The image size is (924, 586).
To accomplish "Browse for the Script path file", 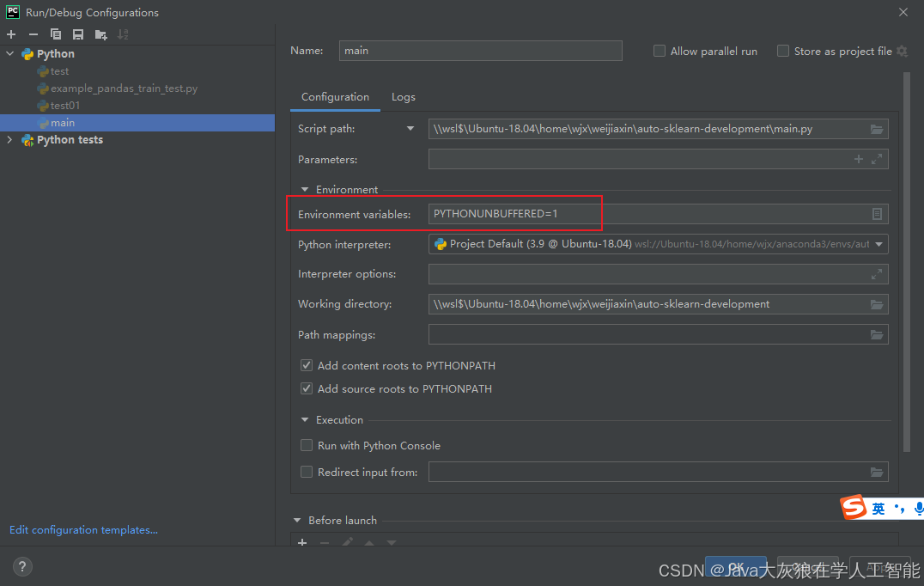I will point(877,127).
